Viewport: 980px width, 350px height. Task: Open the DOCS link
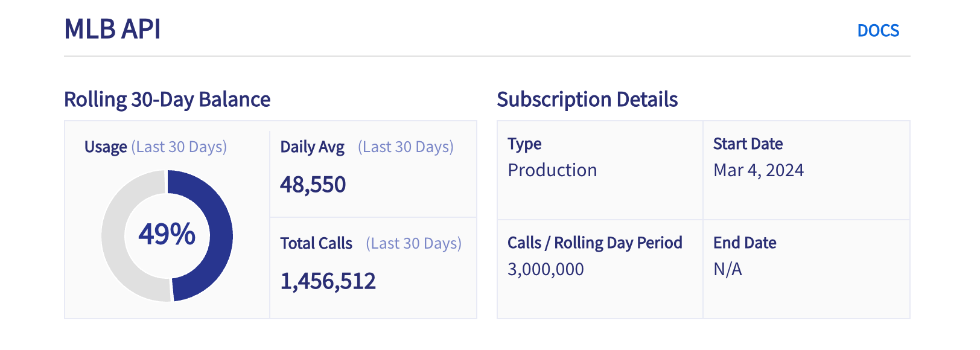tap(878, 31)
